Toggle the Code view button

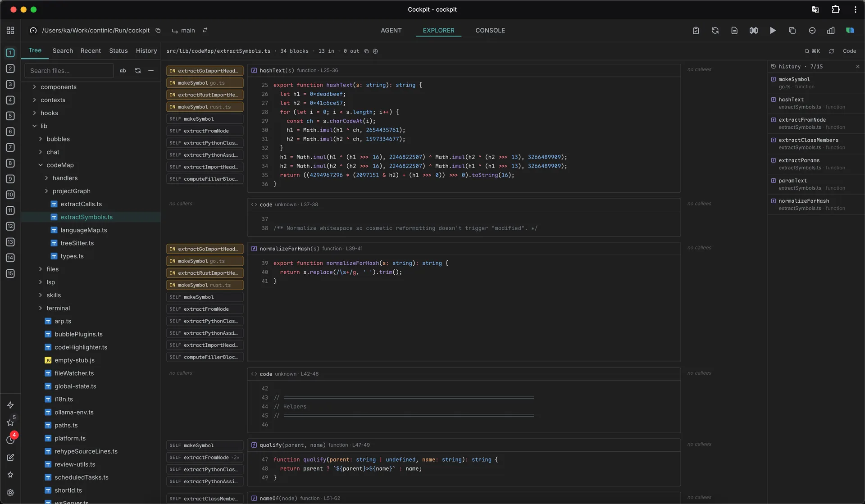pos(849,51)
